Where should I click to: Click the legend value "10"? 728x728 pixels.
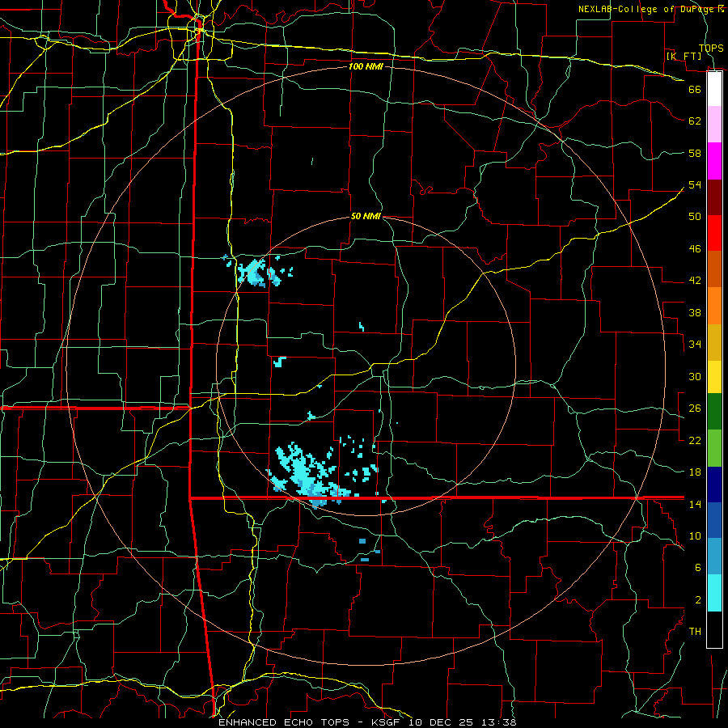695,535
